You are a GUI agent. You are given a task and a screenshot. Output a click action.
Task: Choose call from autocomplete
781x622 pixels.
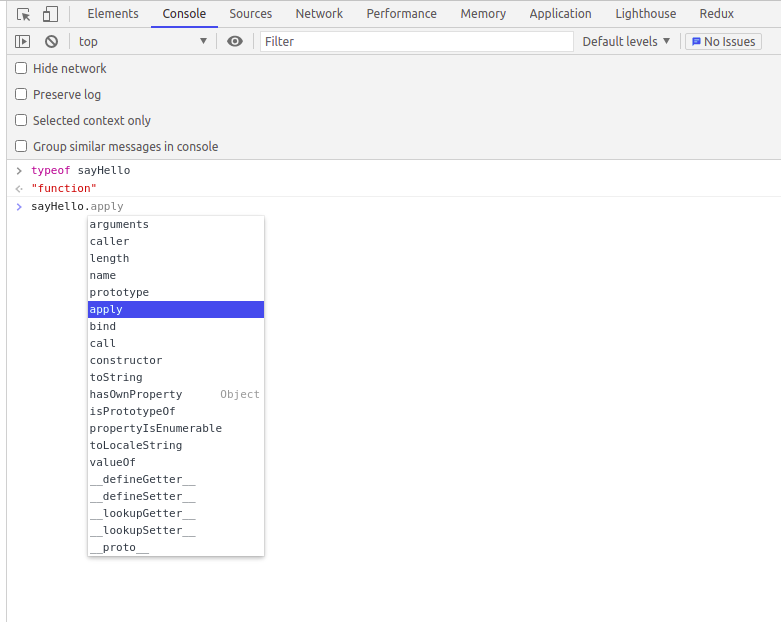coord(176,343)
